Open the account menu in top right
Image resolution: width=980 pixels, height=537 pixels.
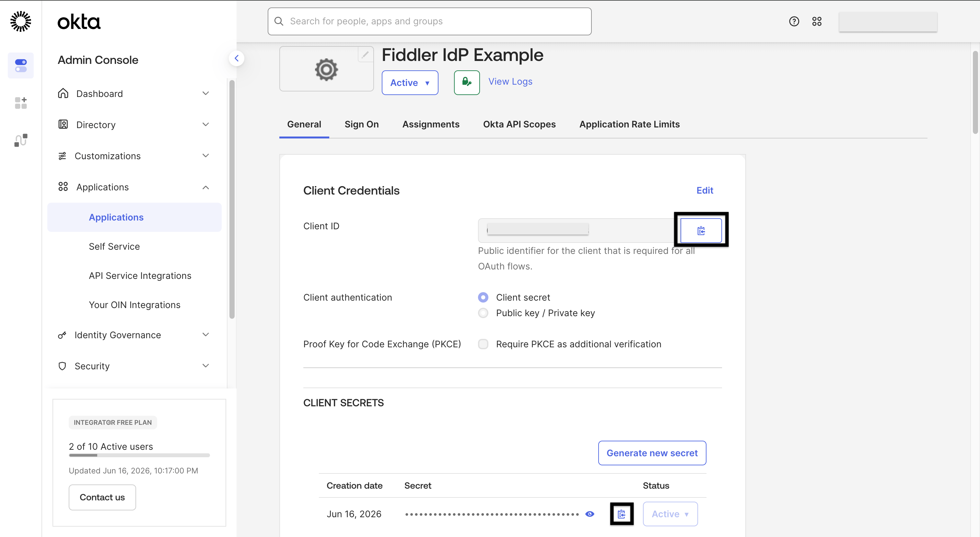tap(888, 21)
